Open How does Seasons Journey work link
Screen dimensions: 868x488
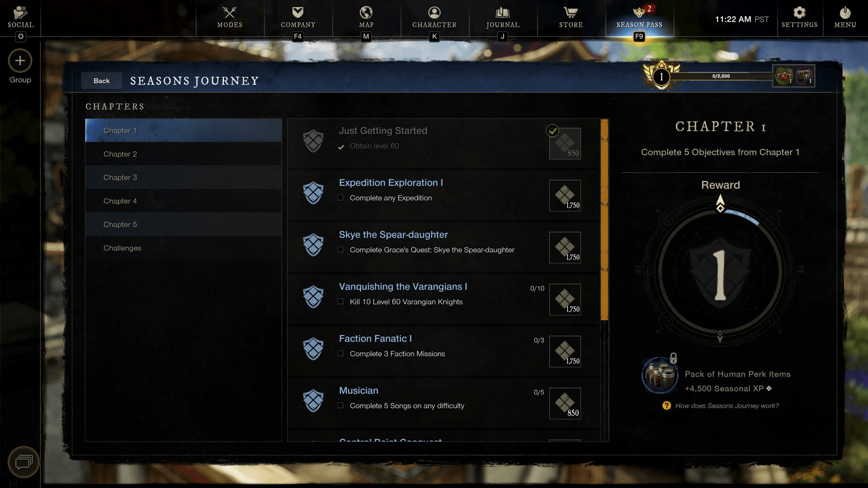(x=727, y=406)
